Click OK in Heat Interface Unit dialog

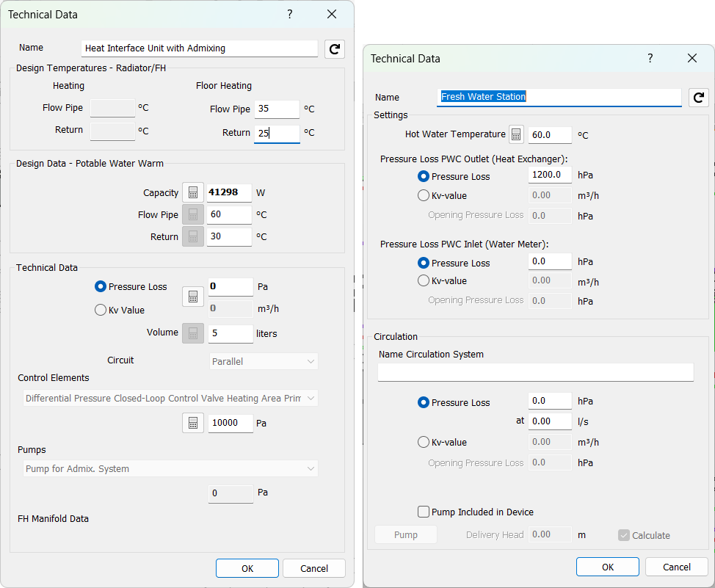[x=247, y=568]
